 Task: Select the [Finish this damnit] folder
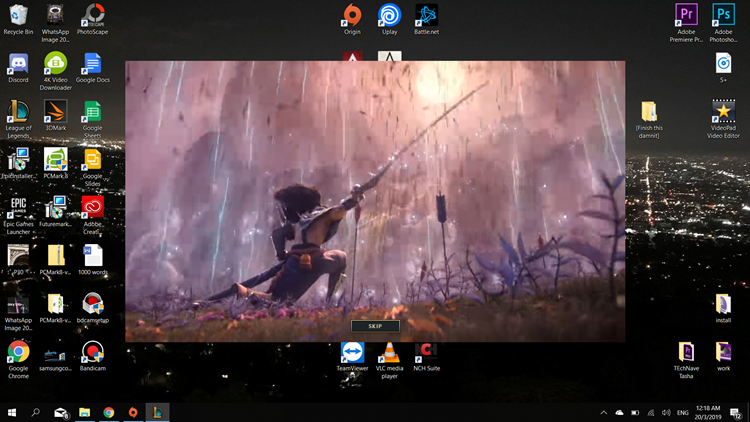click(649, 120)
